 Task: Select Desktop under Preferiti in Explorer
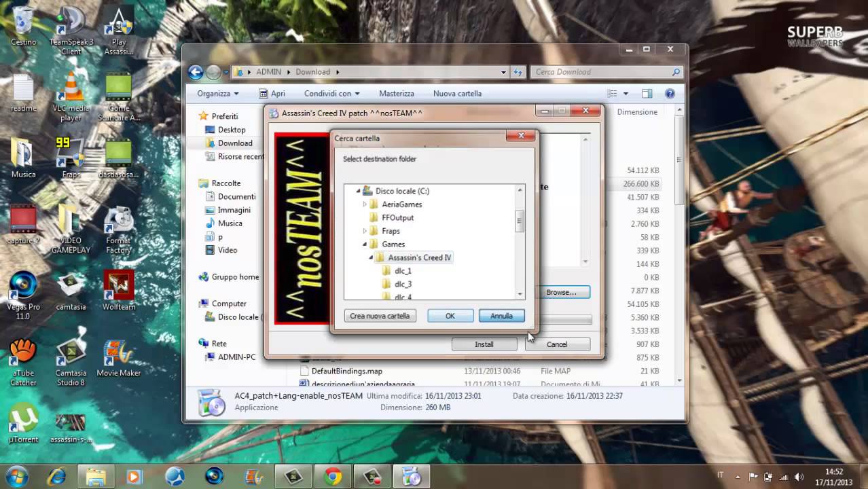(232, 130)
